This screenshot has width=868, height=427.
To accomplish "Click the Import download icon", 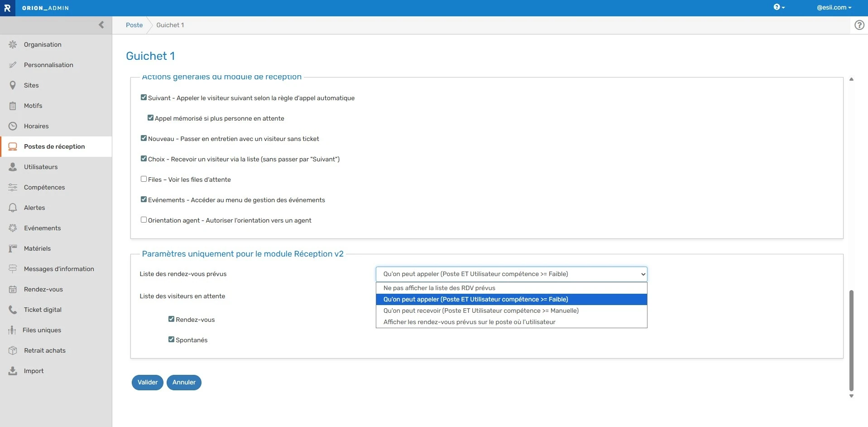I will tap(13, 371).
